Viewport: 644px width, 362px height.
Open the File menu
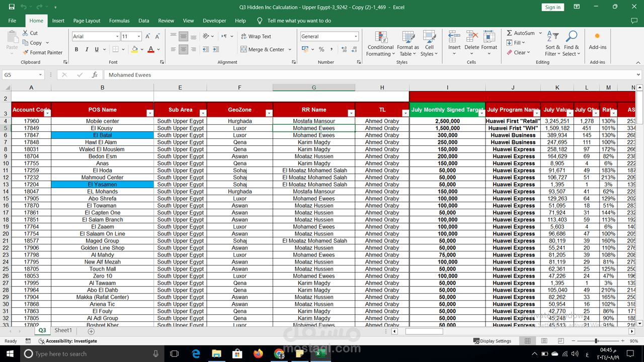pos(12,21)
